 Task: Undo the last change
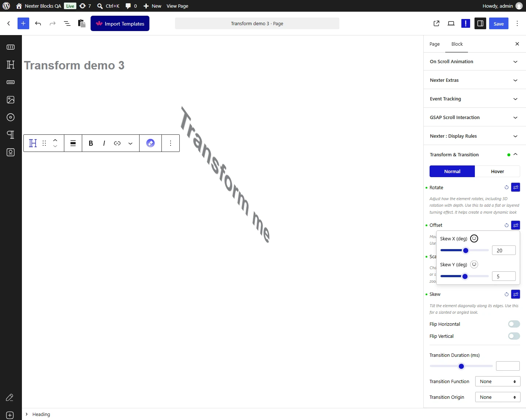point(38,23)
